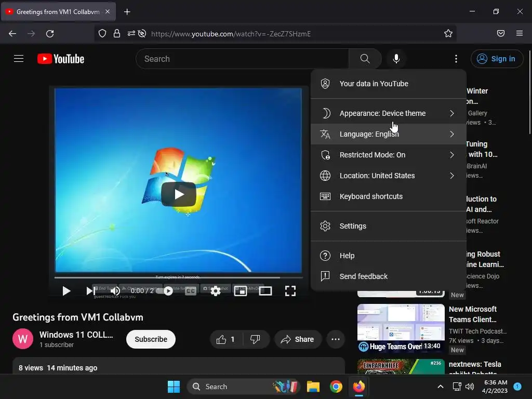Dislike the video with thumbs down
This screenshot has height=399, width=532.
(x=255, y=339)
